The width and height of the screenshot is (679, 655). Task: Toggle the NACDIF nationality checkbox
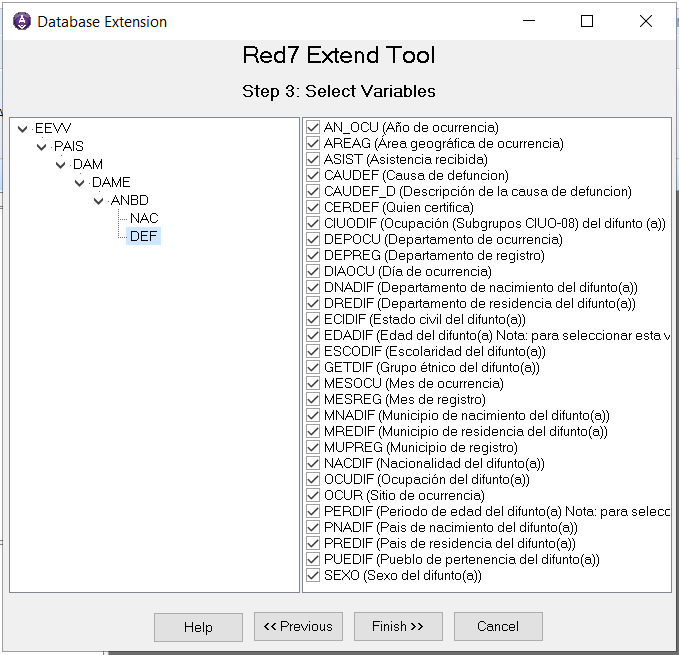314,464
